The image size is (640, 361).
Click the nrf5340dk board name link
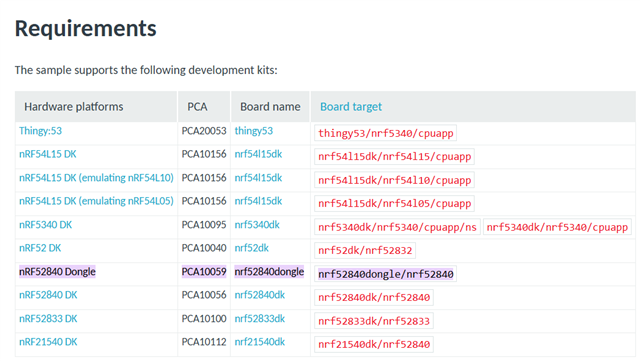pos(257,225)
